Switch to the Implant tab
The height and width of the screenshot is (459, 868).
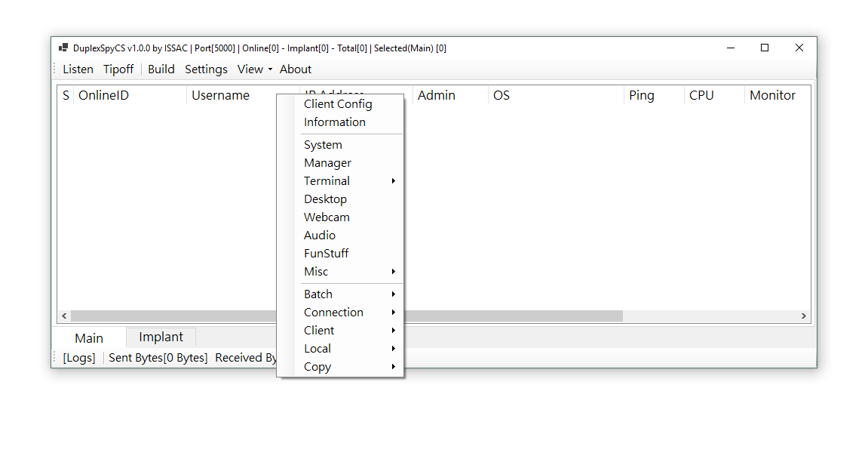(160, 337)
